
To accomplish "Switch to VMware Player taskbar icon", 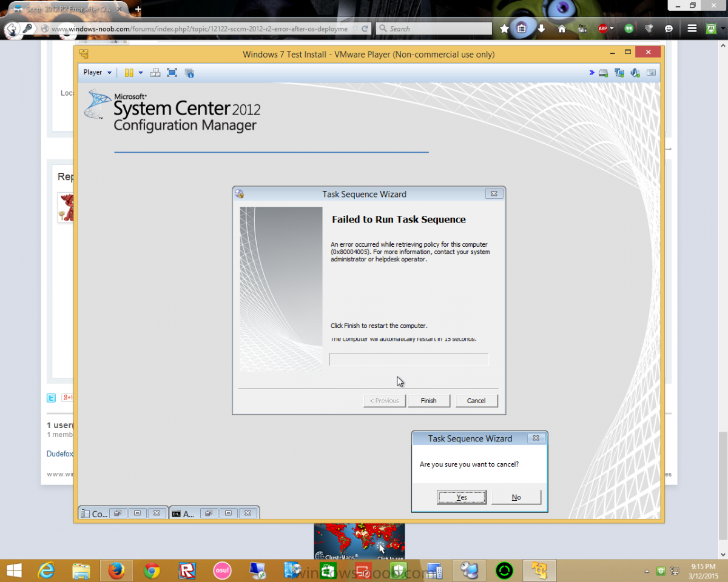I will point(539,570).
